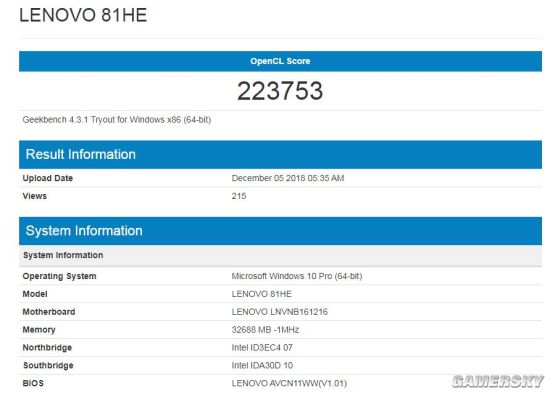Image resolution: width=550 pixels, height=393 pixels.
Task: Click the Northbridge label
Action: (47, 348)
